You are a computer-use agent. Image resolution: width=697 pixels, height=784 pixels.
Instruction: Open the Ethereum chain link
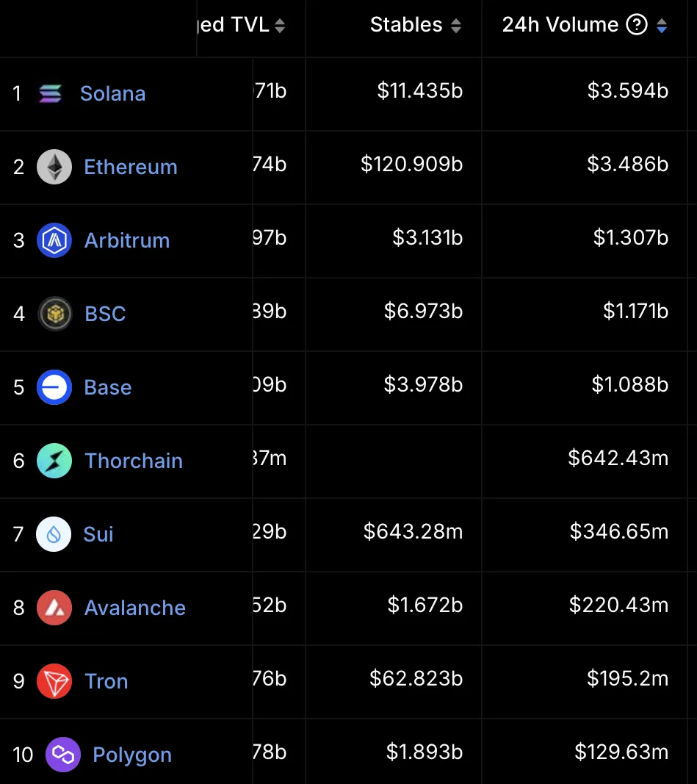click(x=131, y=167)
